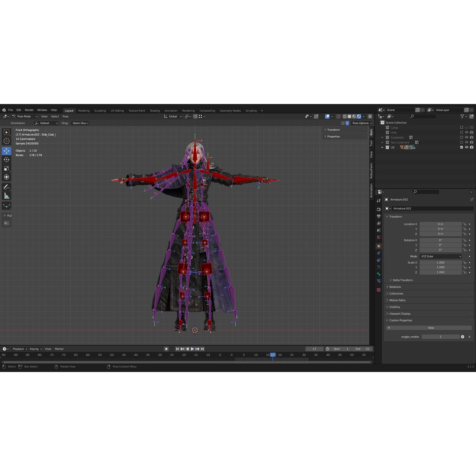Activate the Transform tool
Viewport: 476px width, 476px height.
tap(6, 177)
